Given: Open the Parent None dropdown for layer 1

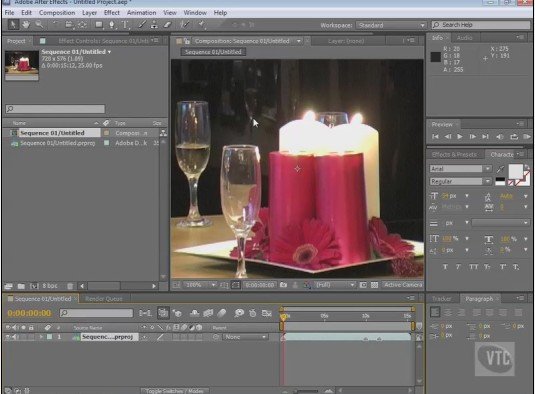Looking at the screenshot, I should tap(245, 337).
